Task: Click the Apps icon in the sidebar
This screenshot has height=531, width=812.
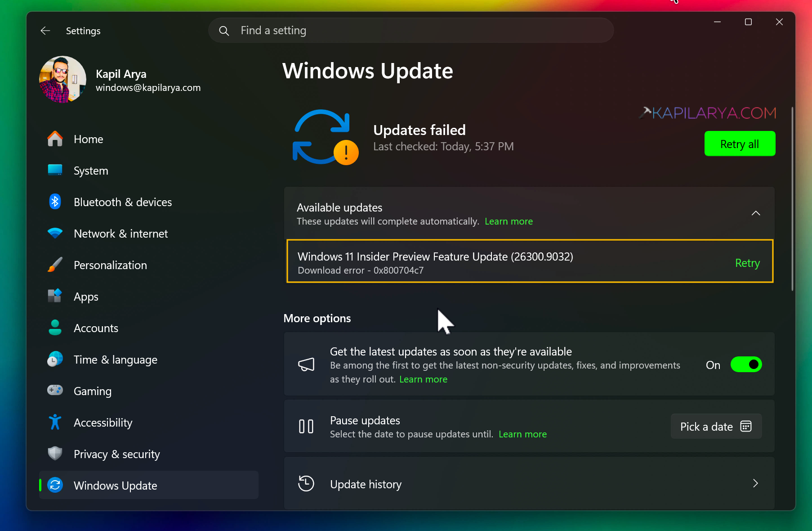Action: pyautogui.click(x=55, y=296)
